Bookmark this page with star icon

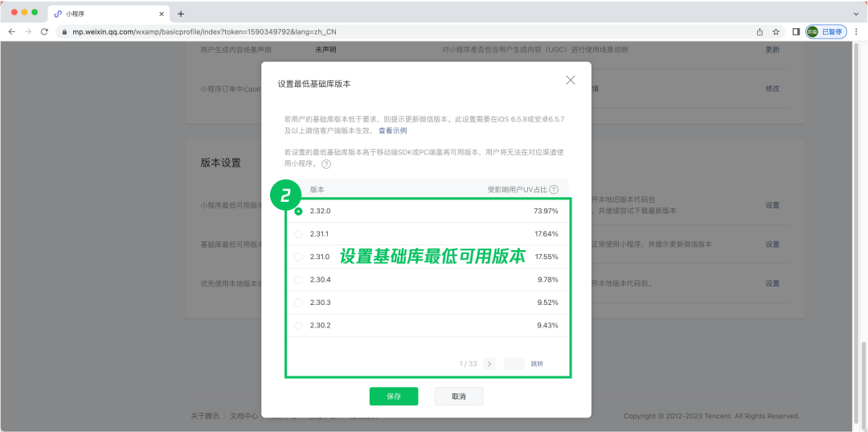[x=776, y=32]
